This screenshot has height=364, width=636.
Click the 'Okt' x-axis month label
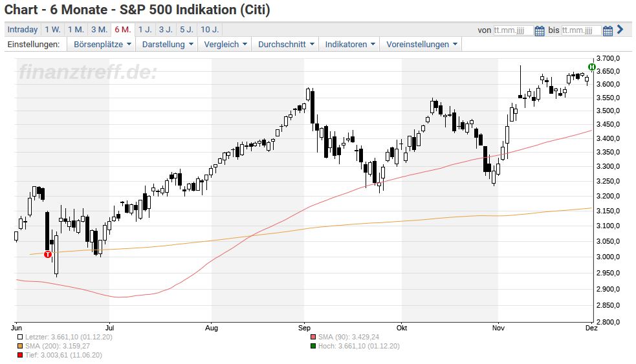(x=402, y=328)
